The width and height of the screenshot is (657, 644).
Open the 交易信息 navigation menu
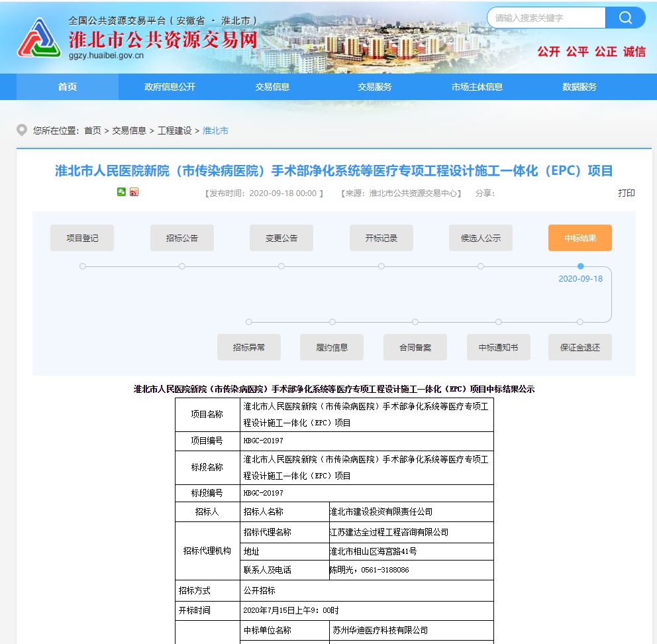click(272, 87)
